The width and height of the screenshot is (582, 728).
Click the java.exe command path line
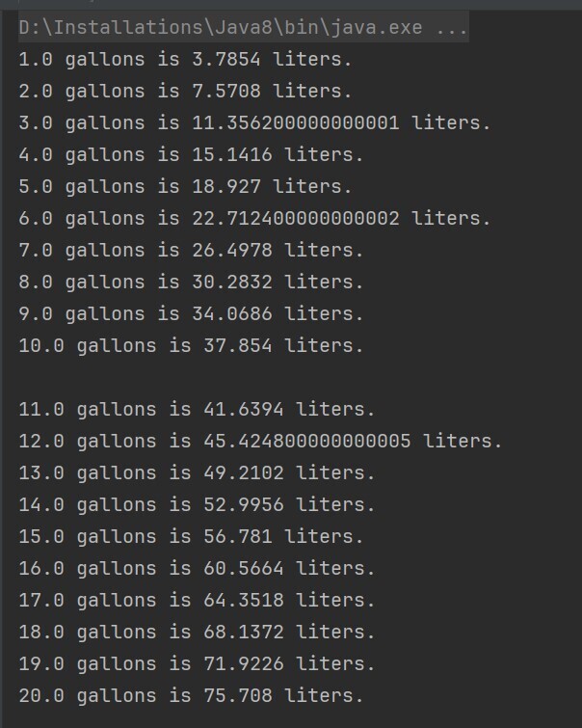point(243,27)
